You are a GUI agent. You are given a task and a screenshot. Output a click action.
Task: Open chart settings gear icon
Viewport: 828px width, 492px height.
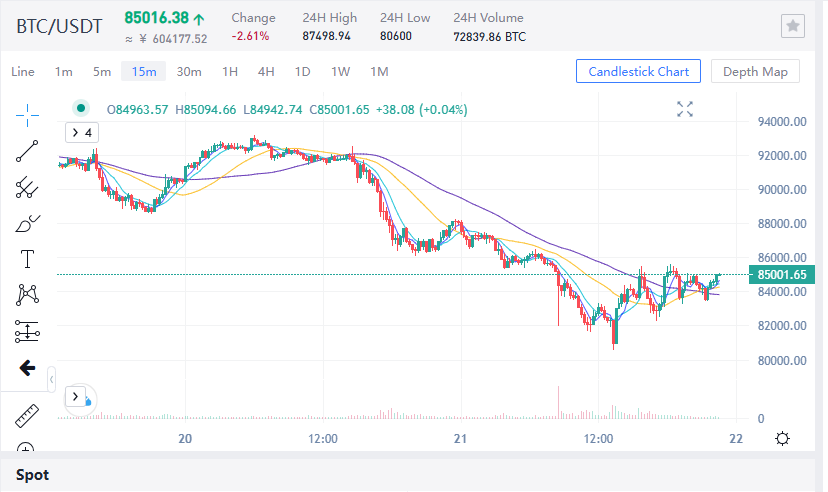point(783,438)
